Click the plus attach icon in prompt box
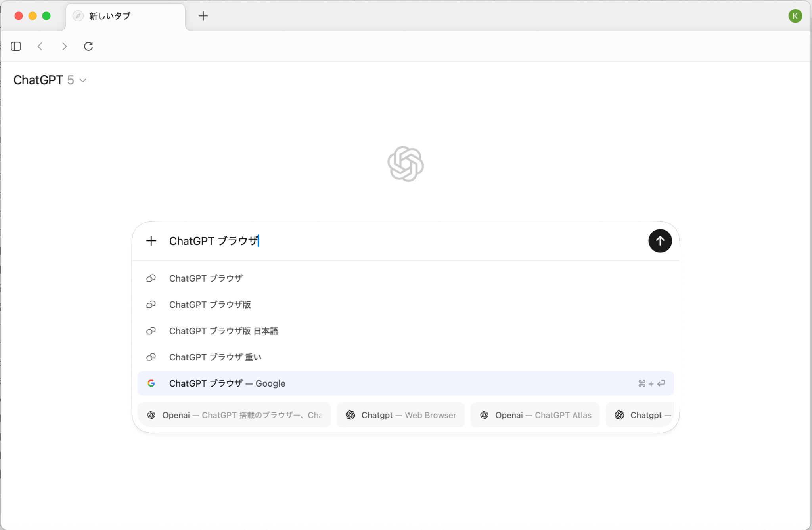The width and height of the screenshot is (812, 530). click(x=151, y=241)
